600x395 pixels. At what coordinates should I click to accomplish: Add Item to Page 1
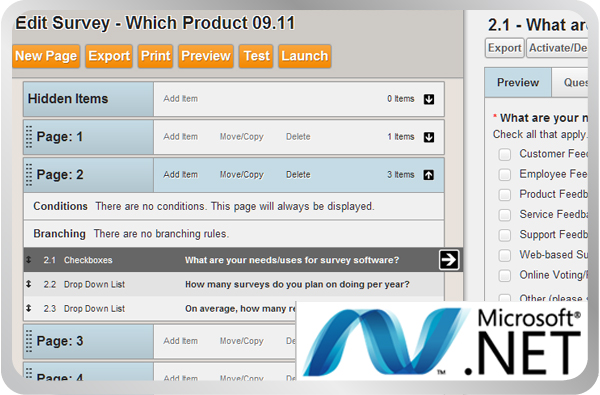tap(181, 137)
